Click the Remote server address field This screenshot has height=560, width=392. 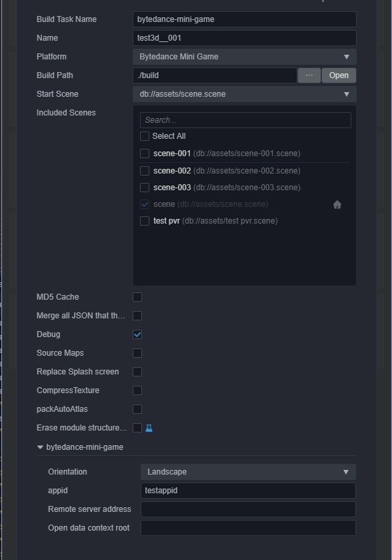(248, 509)
